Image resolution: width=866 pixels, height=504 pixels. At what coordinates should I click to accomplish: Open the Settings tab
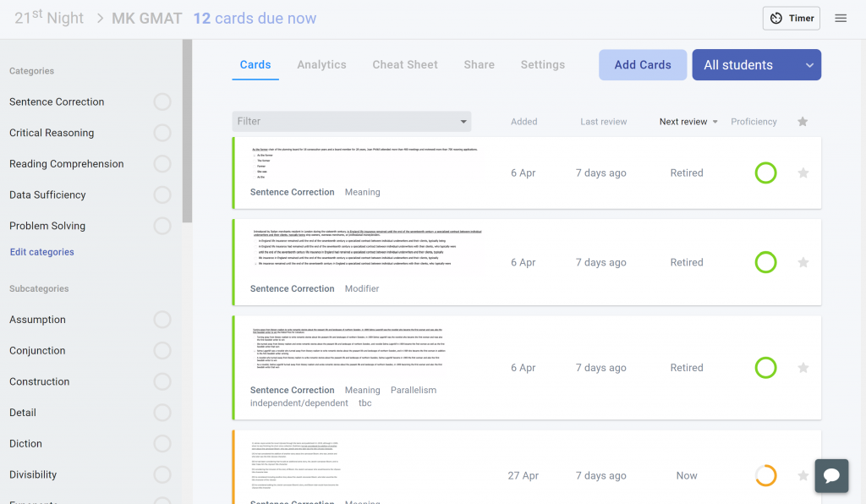click(542, 64)
